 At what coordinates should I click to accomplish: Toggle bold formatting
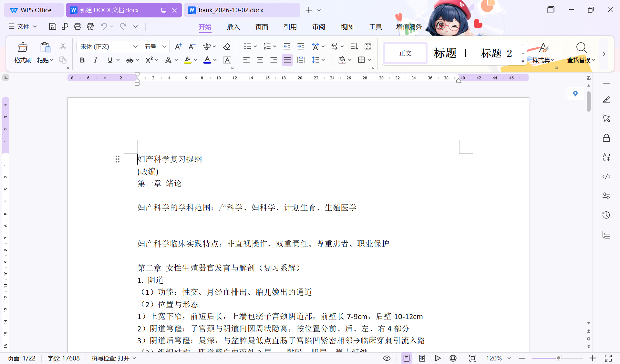coord(82,60)
